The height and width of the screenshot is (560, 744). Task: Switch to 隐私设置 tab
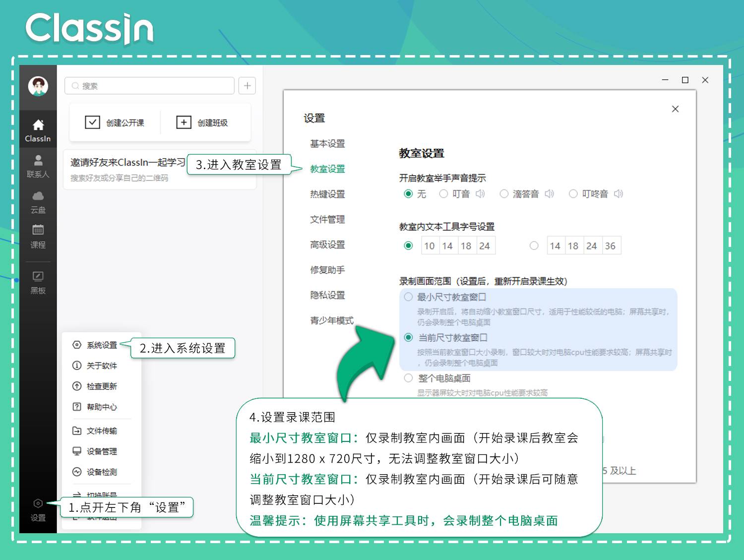coord(327,295)
